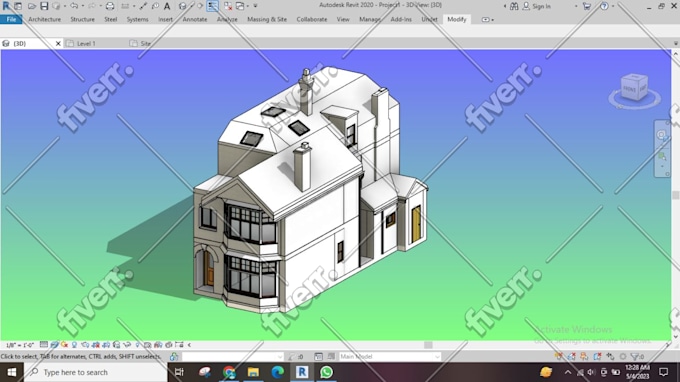
Task: Click the Save icon in Quick Access toolbar
Action: (x=44, y=6)
